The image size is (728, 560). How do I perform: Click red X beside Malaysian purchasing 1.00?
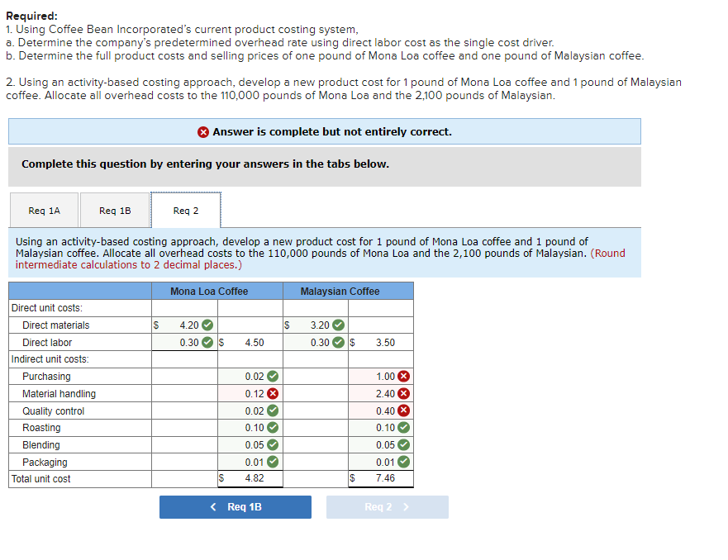click(x=404, y=377)
